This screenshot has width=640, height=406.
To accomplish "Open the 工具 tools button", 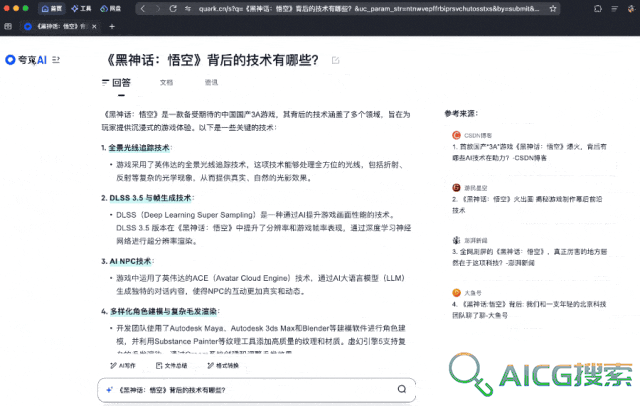I will 81,9.
